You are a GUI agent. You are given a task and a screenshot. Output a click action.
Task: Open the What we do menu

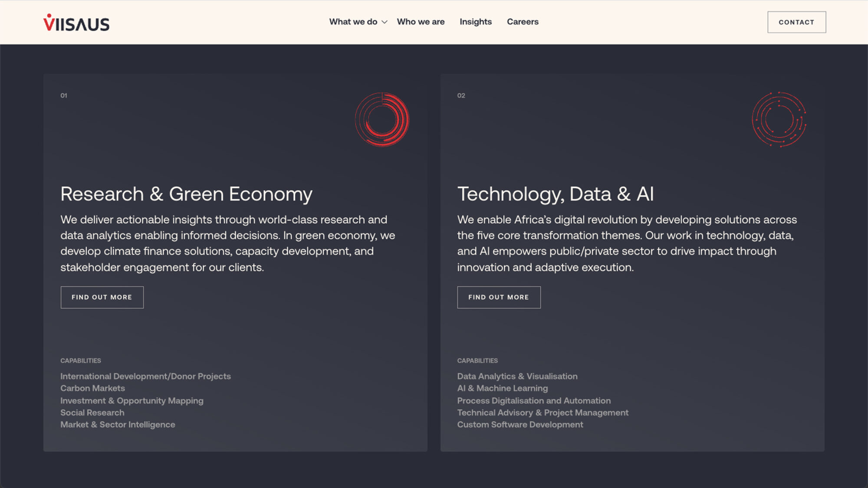(x=353, y=22)
